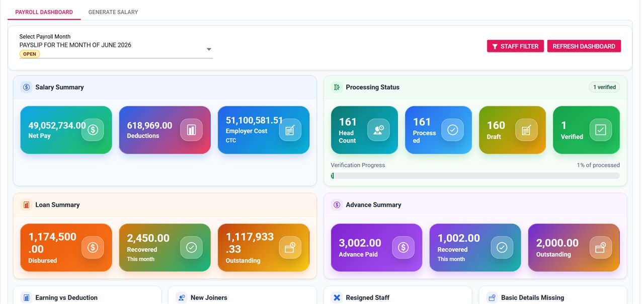Click the Loan Summary heading
The image size is (644, 304).
coord(57,205)
